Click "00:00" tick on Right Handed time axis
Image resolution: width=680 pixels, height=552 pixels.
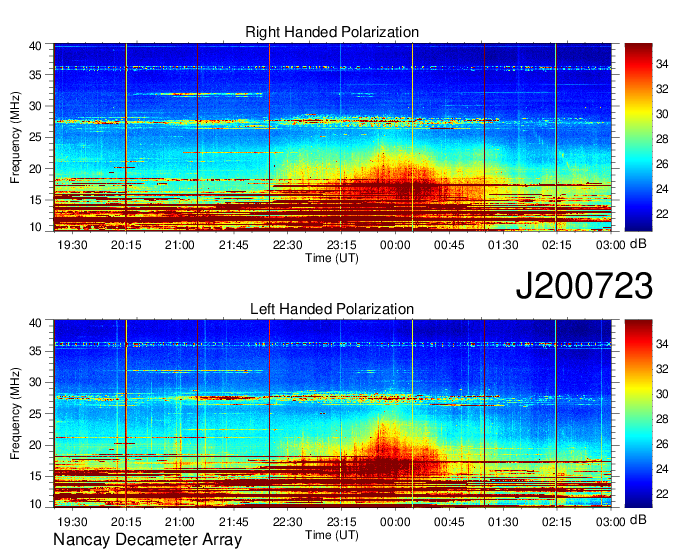pos(395,245)
